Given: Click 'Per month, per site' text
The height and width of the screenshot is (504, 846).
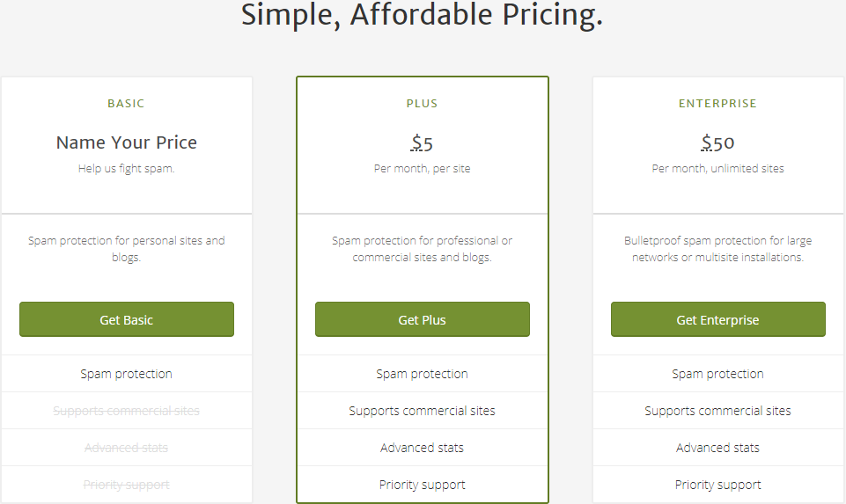Looking at the screenshot, I should [x=422, y=169].
